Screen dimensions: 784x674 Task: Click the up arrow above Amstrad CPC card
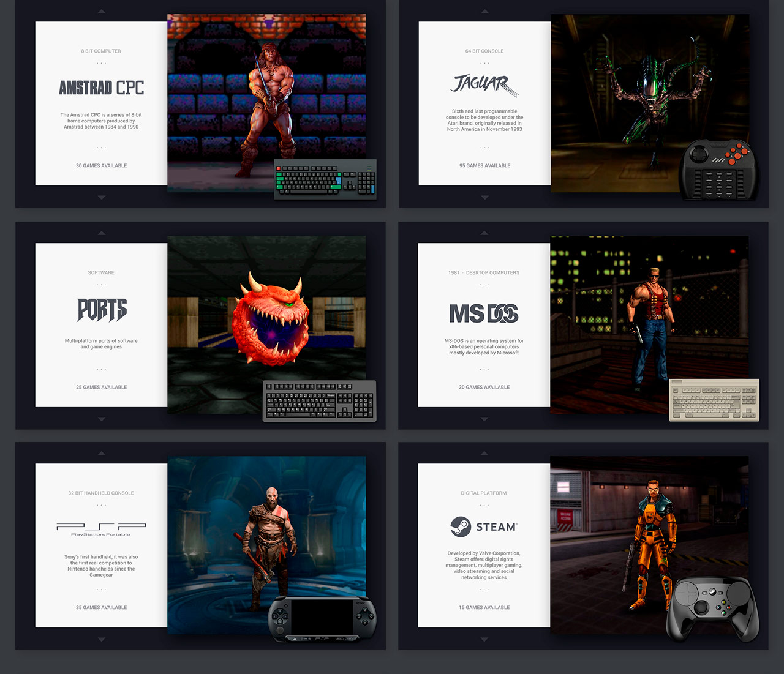coord(102,12)
